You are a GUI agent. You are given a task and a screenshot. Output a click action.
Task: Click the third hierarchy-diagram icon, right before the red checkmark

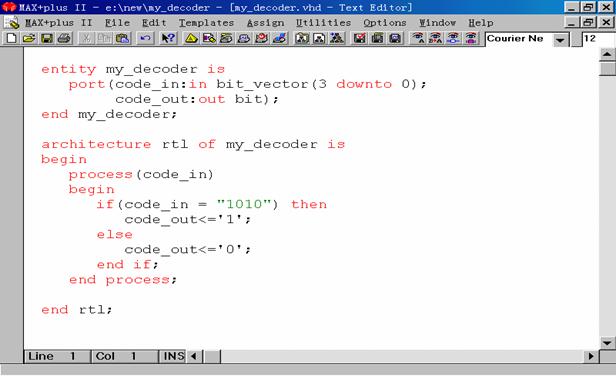click(337, 38)
